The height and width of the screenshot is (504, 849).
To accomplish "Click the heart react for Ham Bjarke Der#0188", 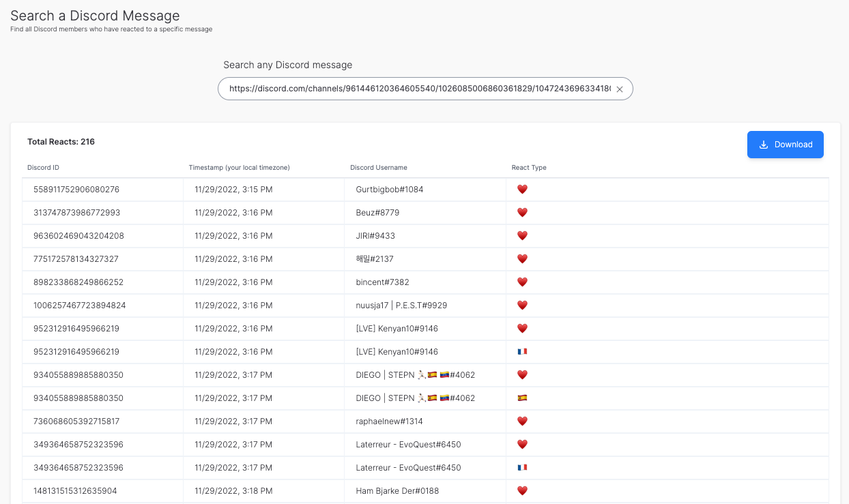I will (522, 491).
